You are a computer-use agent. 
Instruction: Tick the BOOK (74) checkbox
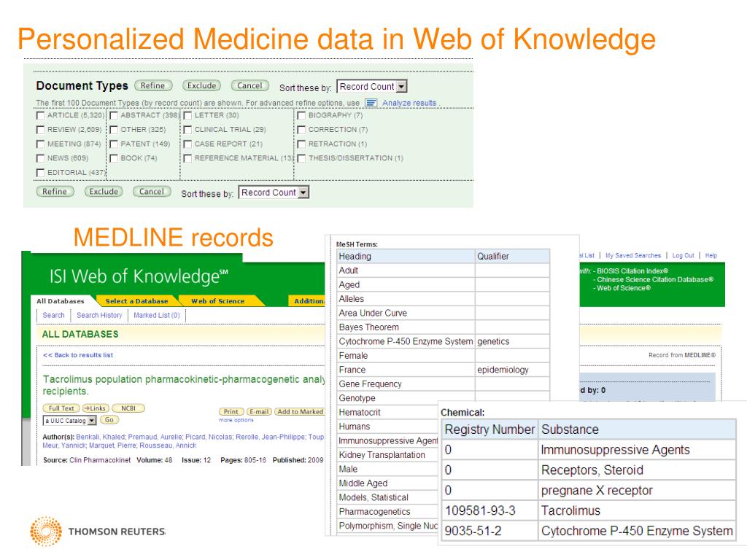click(114, 158)
